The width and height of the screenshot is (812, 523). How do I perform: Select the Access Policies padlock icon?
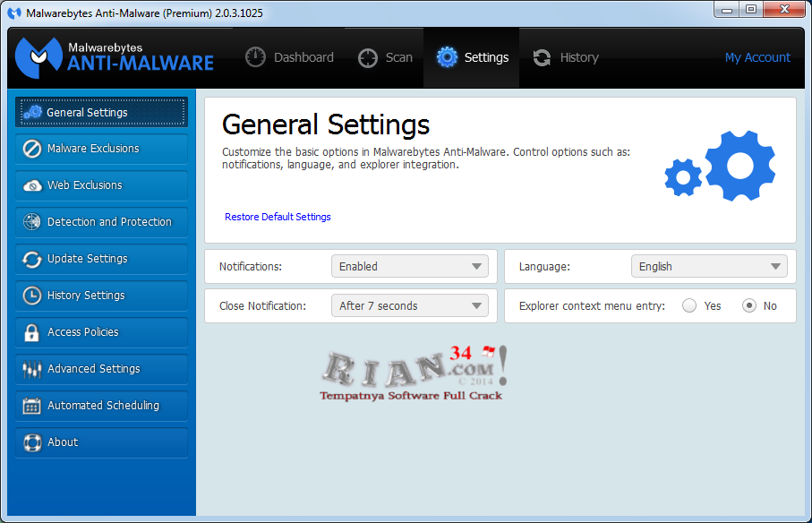(33, 332)
